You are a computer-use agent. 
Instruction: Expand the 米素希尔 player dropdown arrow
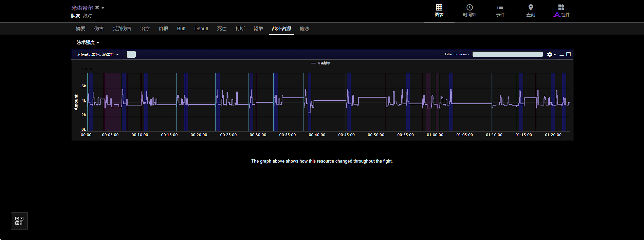(x=103, y=8)
